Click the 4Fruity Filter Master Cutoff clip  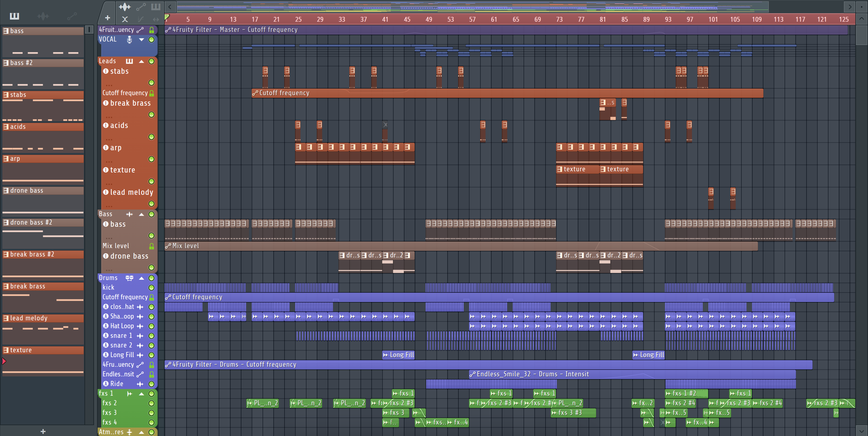[506, 30]
